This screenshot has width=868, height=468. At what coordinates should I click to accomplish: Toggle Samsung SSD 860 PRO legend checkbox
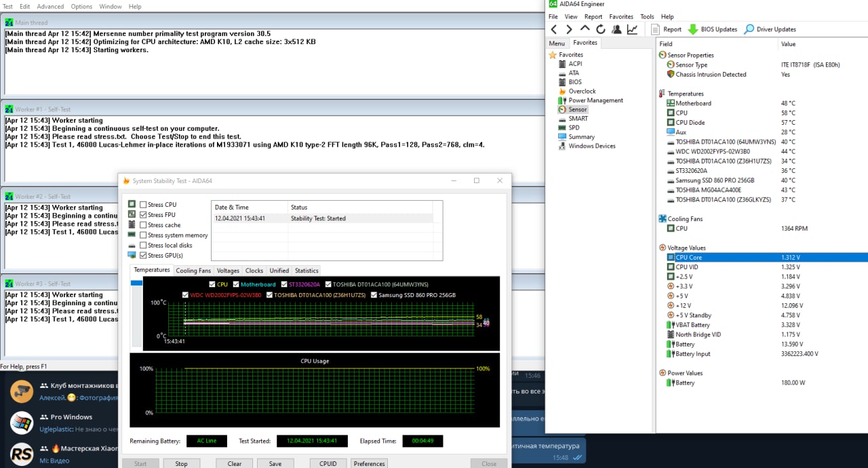tap(374, 295)
